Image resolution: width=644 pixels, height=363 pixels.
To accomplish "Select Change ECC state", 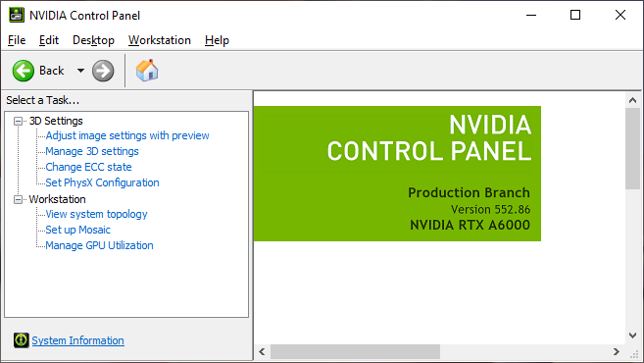I will coord(89,167).
